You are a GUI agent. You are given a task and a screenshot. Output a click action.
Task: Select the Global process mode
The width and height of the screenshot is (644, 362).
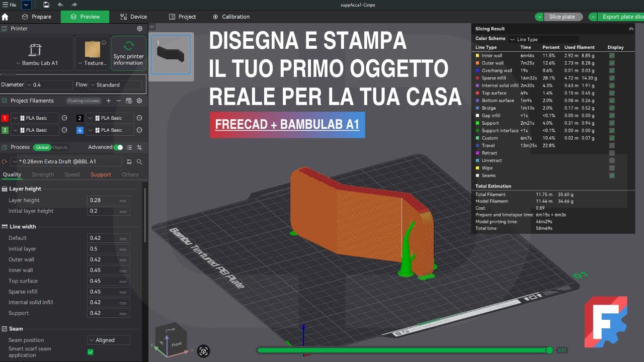click(42, 147)
